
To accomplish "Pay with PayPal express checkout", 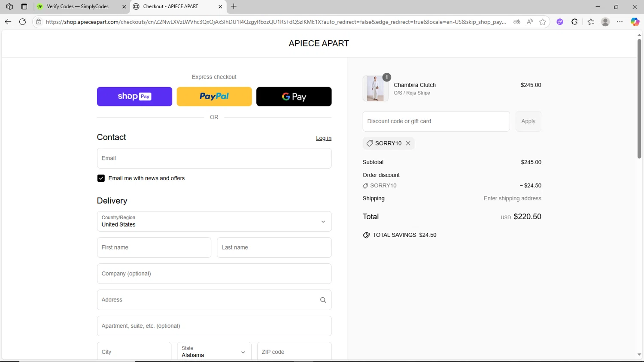I will pos(214,97).
